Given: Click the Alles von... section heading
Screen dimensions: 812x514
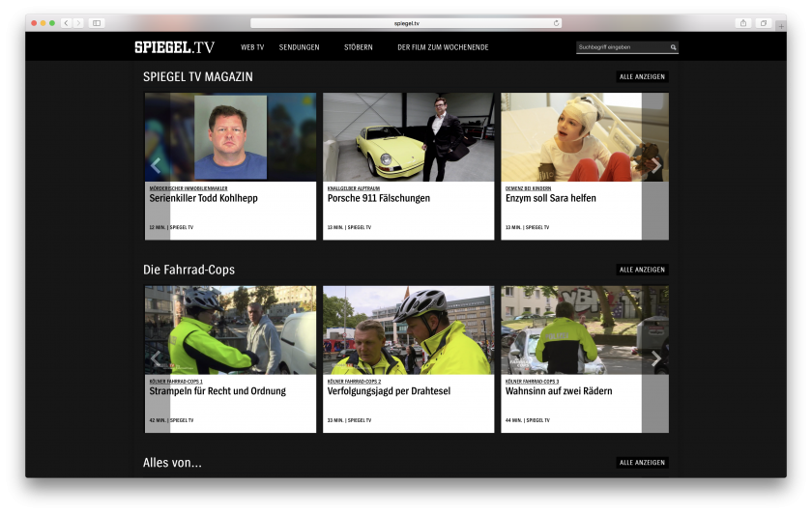Looking at the screenshot, I should [x=172, y=463].
